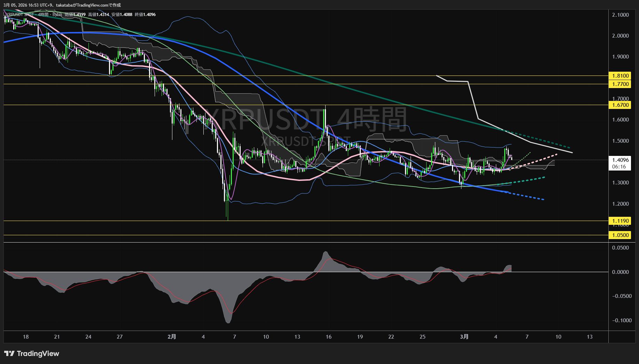Select the 1.7700 yellow price label
This screenshot has width=639, height=364.
pos(620,84)
